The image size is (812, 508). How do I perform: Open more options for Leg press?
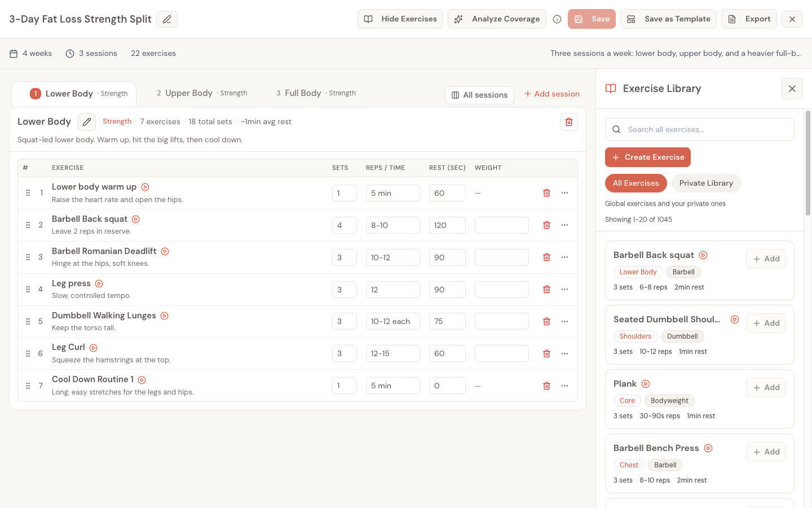[x=564, y=290]
